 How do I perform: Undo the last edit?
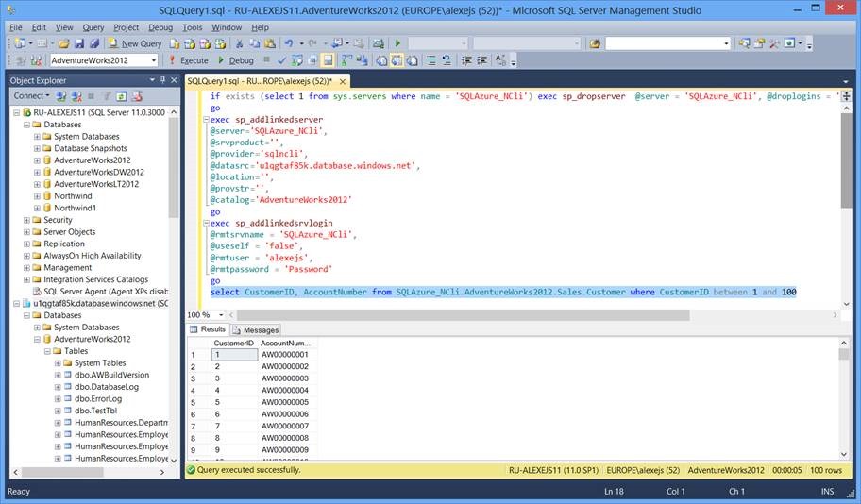click(x=288, y=43)
